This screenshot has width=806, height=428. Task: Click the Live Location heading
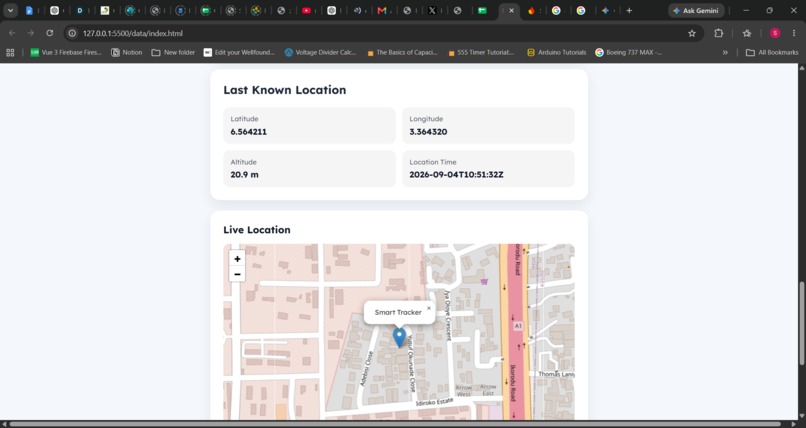pyautogui.click(x=257, y=230)
